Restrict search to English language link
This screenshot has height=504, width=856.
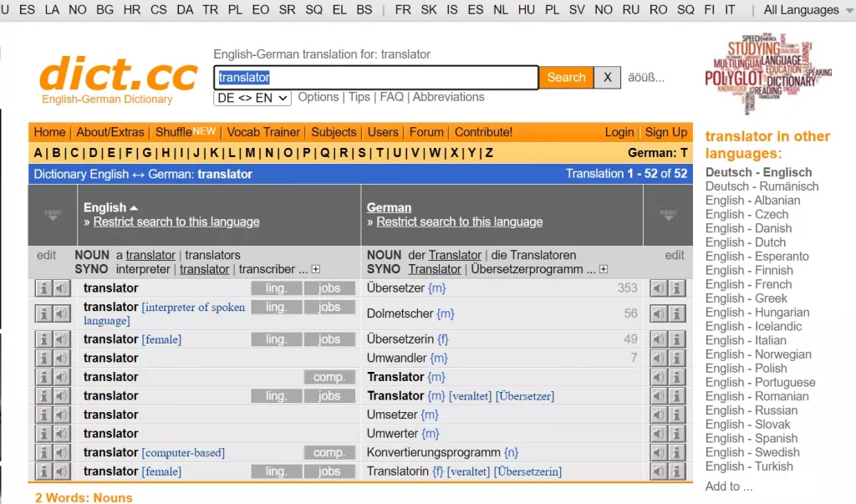176,221
